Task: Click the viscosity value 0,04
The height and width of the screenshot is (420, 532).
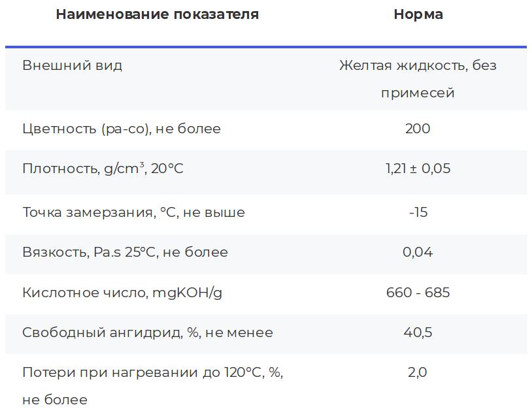Action: (x=418, y=252)
